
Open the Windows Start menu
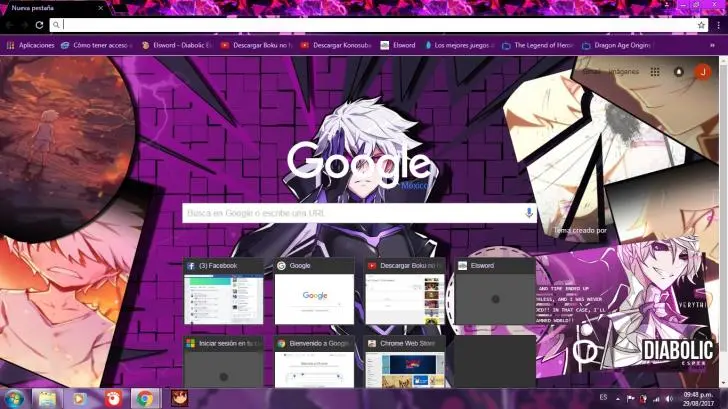pos(12,398)
